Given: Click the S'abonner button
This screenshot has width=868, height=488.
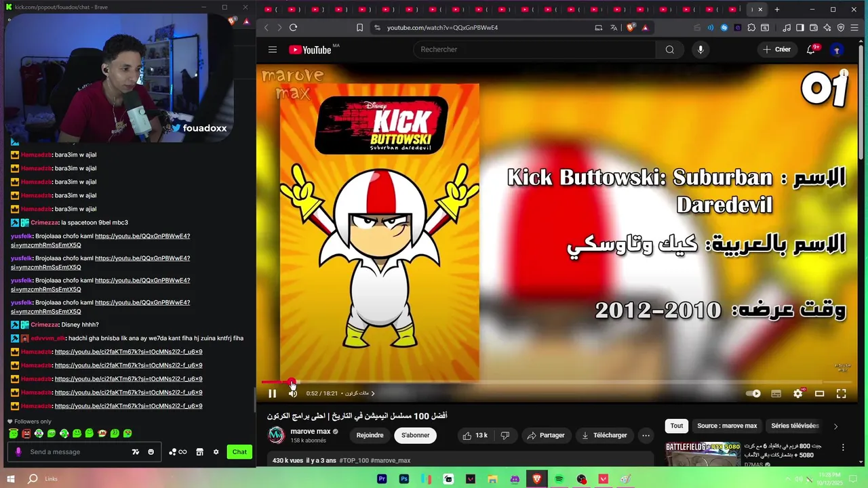Looking at the screenshot, I should pyautogui.click(x=415, y=435).
